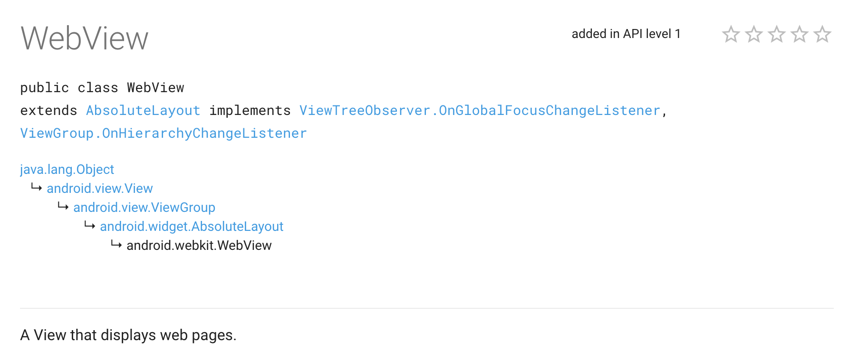
Task: Click the hierarchy arrow beside android.view.ViewGroup
Action: pos(63,206)
